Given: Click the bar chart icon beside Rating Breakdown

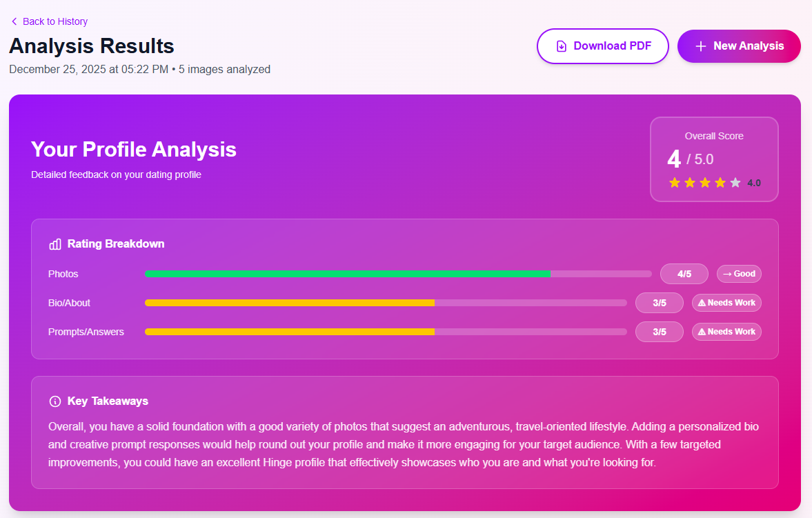Looking at the screenshot, I should (55, 243).
